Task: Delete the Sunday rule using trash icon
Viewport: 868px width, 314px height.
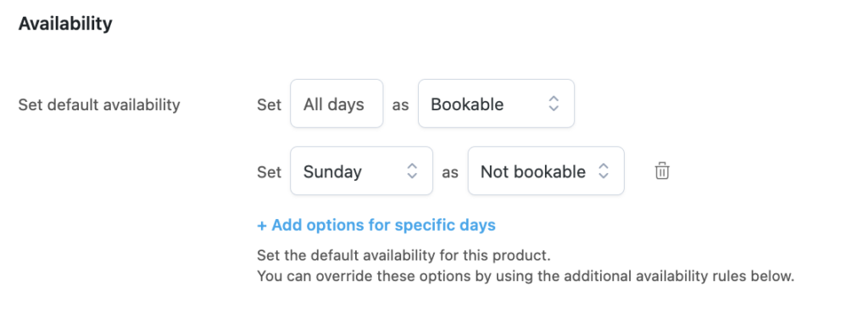Action: [662, 171]
